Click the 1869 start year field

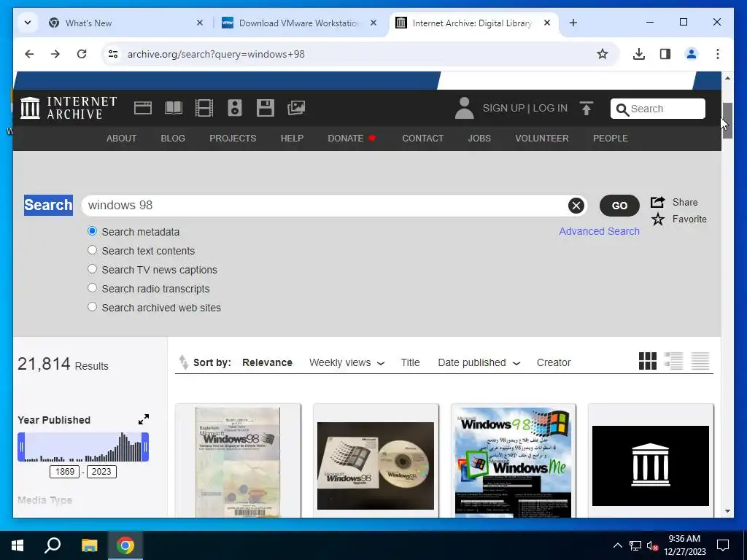(x=65, y=472)
